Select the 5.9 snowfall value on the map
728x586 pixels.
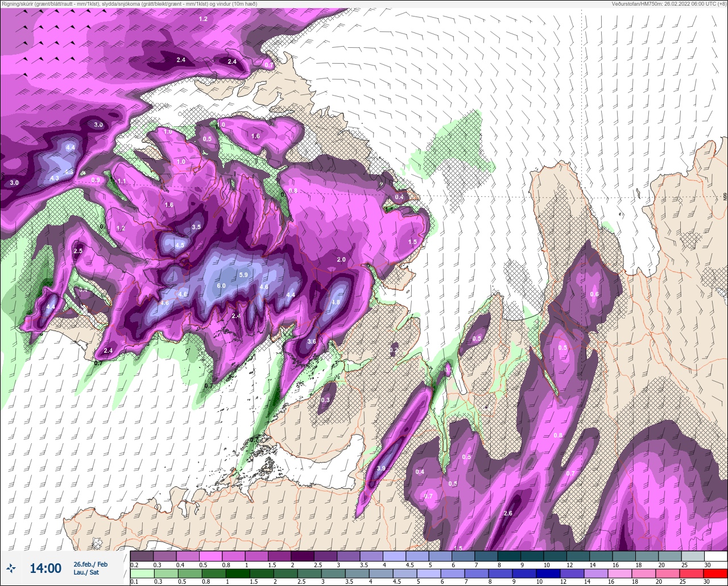[x=243, y=275]
